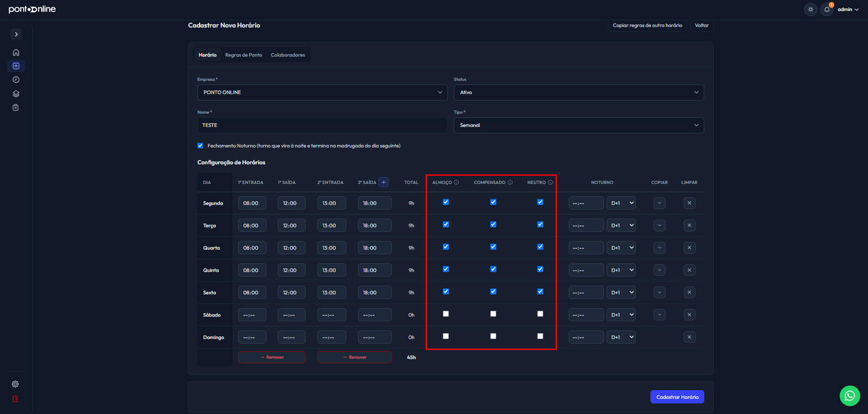
Task: Uncheck Fechamento Noturno checkbox
Action: coord(200,145)
